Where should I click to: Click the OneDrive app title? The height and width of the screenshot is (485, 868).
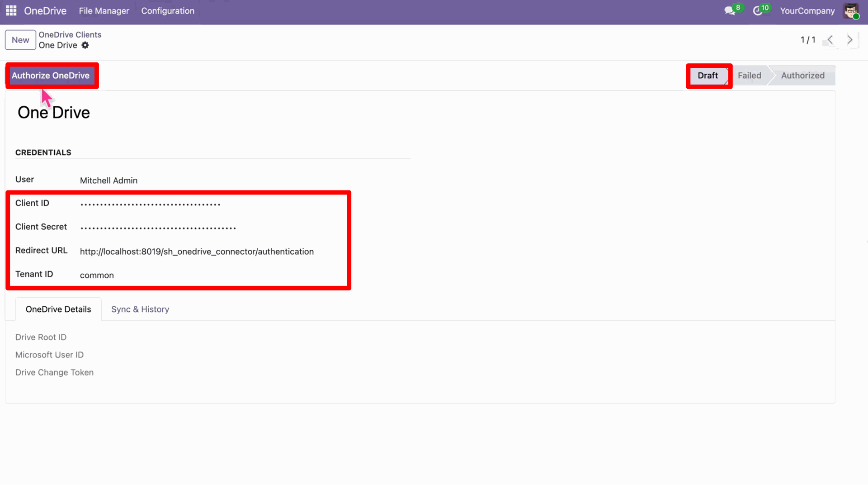45,11
